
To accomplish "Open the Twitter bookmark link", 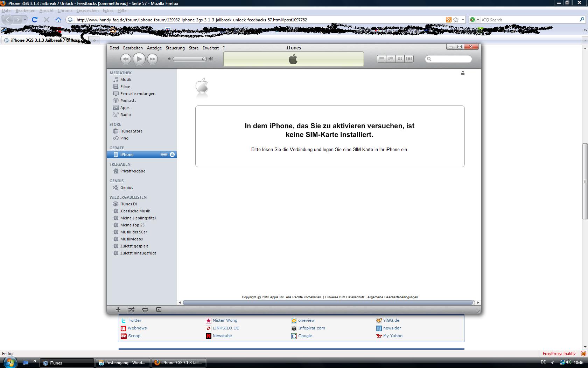I will pos(134,320).
